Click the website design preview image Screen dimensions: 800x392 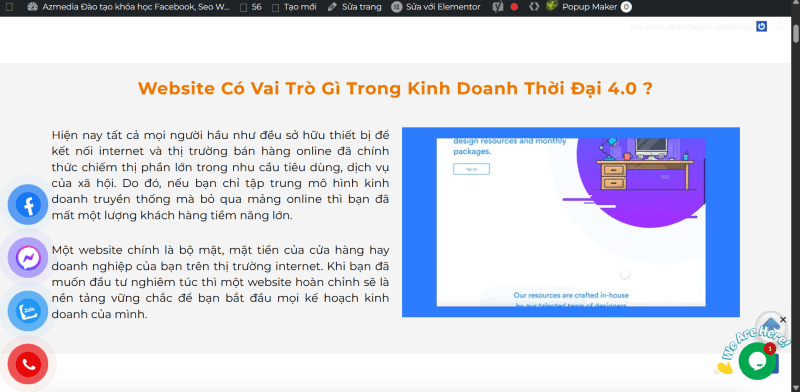coord(571,222)
